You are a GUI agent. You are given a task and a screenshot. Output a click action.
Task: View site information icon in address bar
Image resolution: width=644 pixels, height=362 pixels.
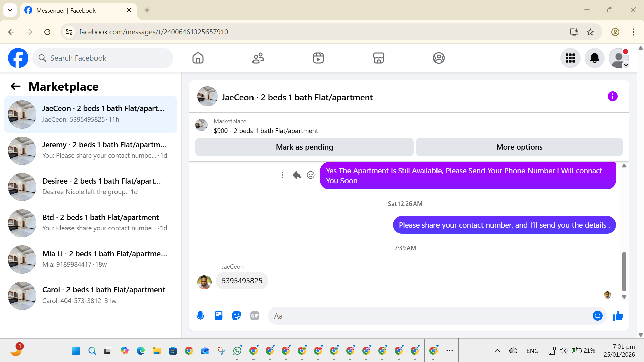69,32
